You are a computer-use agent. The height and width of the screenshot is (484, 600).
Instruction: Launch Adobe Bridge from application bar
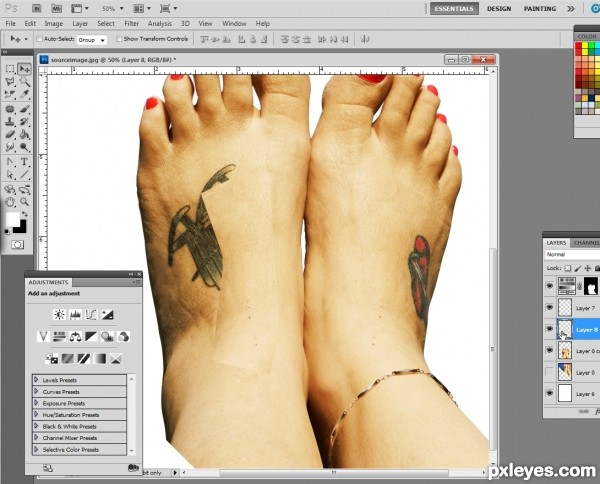point(37,8)
